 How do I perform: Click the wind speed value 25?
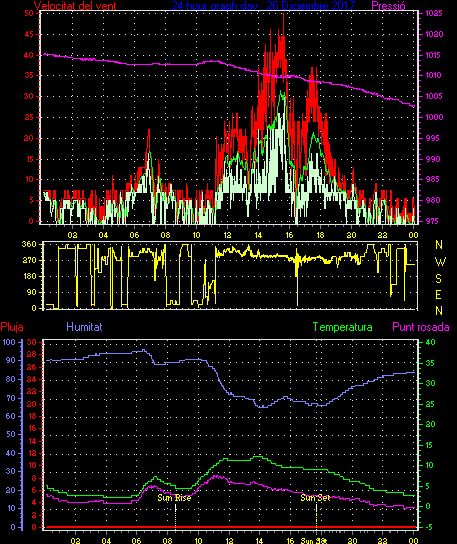point(29,117)
